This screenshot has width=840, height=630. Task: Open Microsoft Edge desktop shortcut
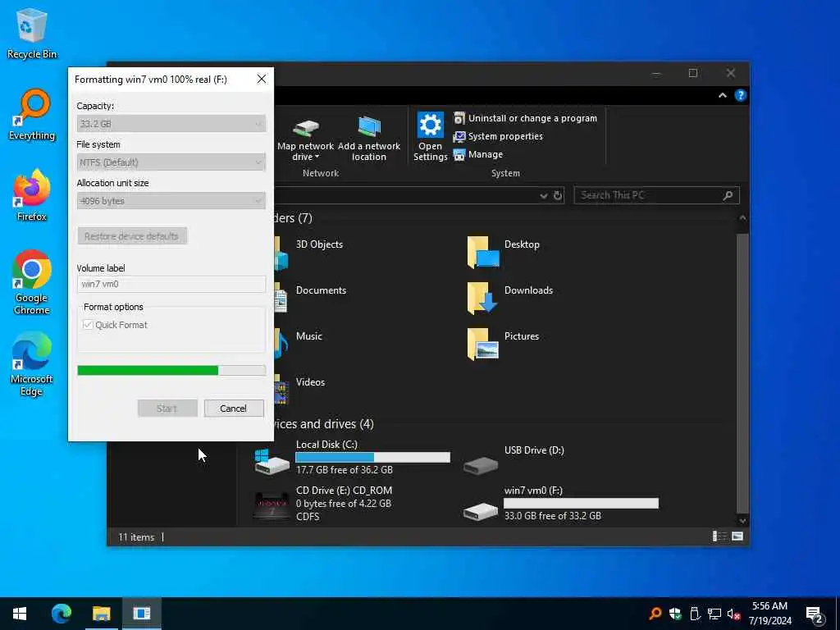click(32, 364)
